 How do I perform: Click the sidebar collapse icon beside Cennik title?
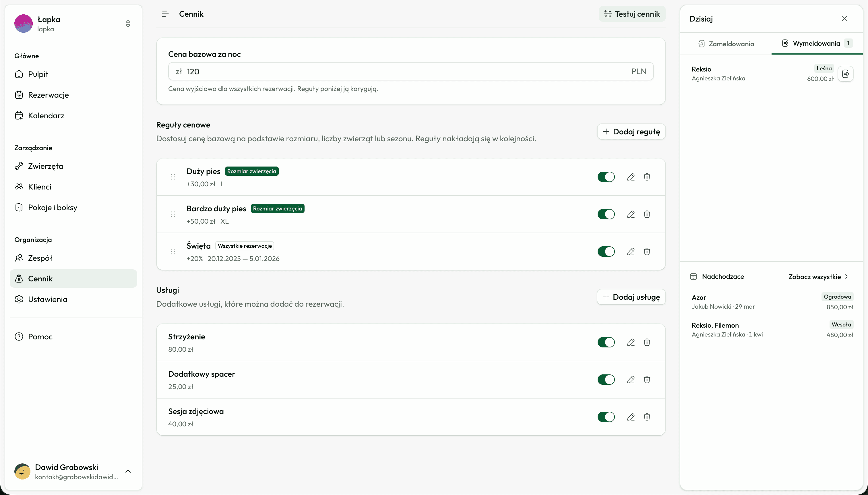pos(165,14)
